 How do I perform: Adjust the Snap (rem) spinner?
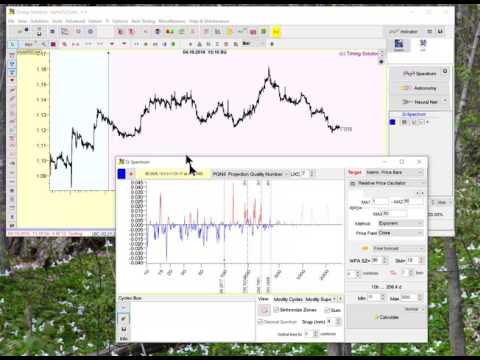click(338, 322)
